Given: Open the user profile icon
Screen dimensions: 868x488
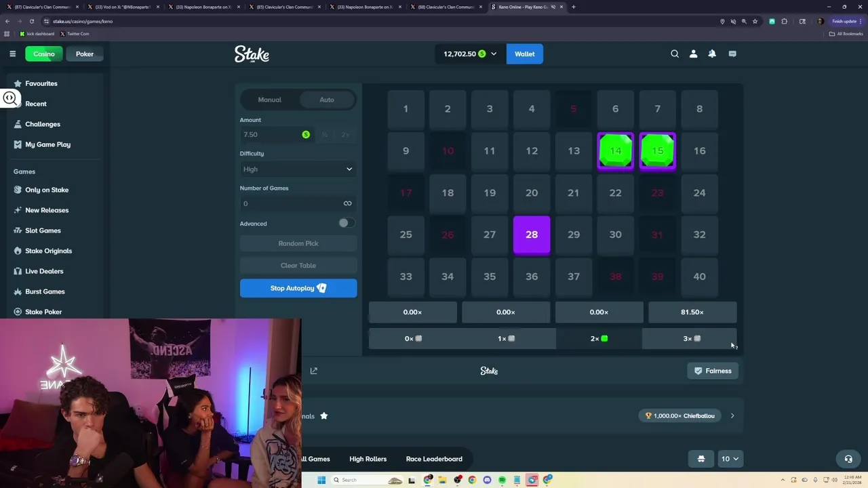Looking at the screenshot, I should tap(693, 54).
